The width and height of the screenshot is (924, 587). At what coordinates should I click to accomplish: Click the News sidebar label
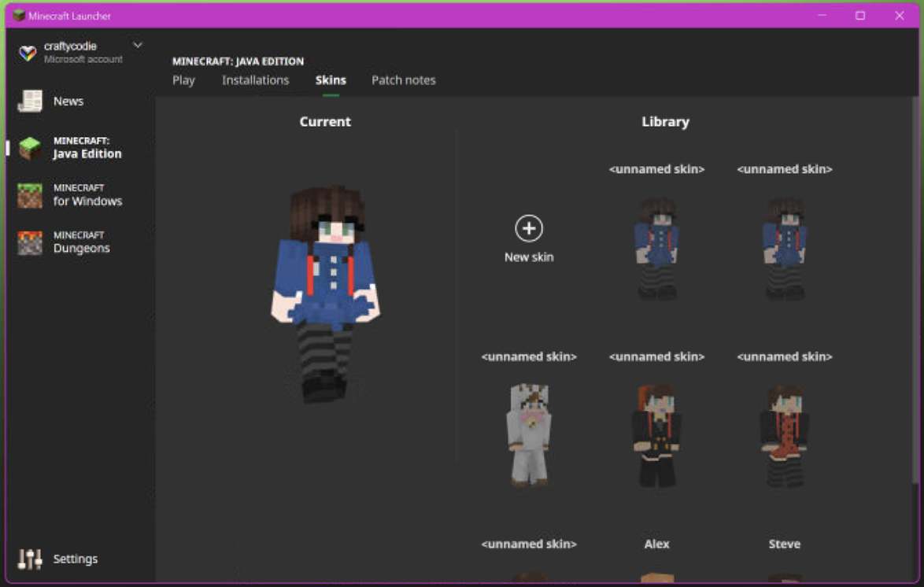(68, 102)
